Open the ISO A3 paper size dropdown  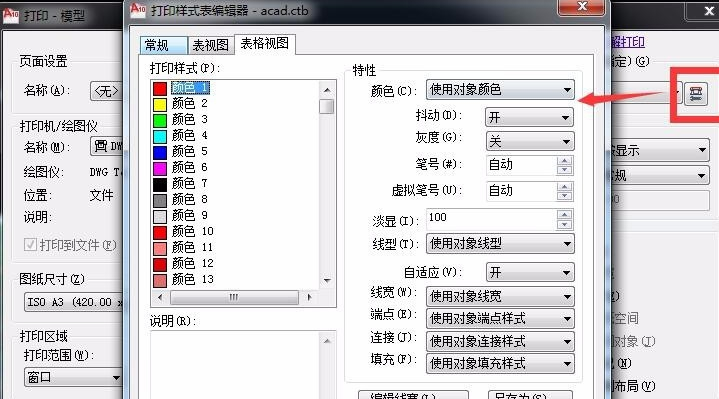tap(73, 302)
